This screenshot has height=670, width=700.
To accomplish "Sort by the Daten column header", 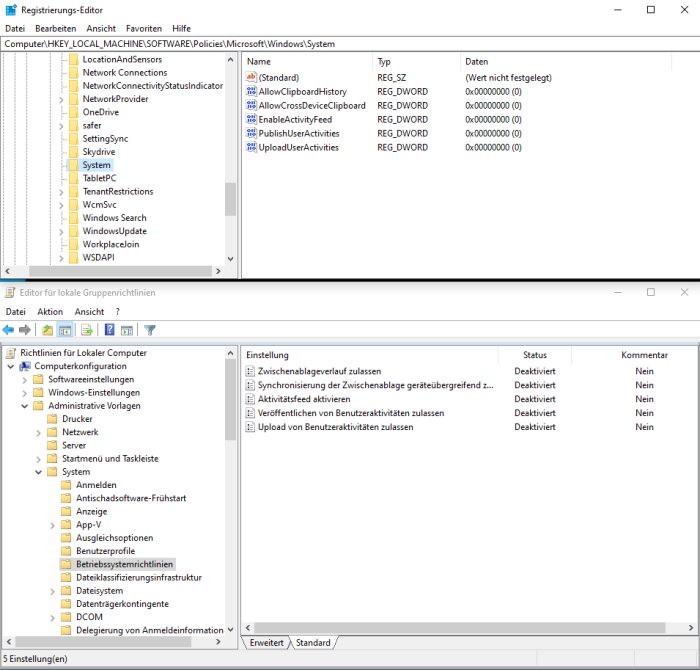I will click(566, 62).
